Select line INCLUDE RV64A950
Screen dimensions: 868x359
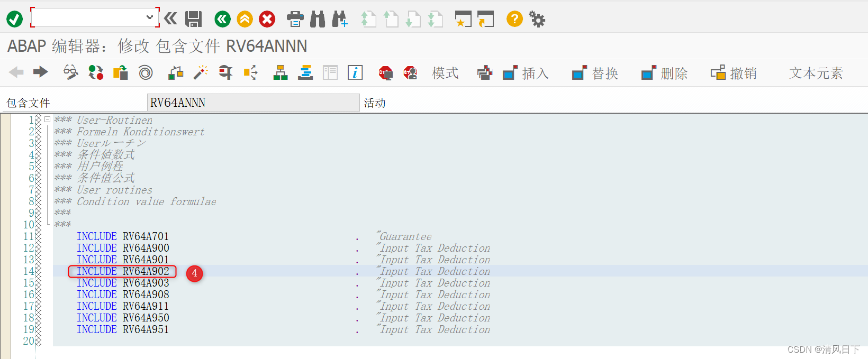[x=123, y=318]
